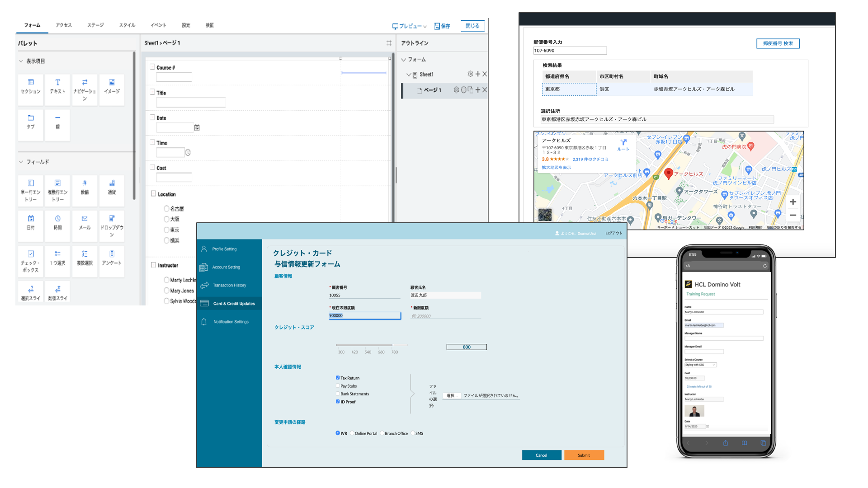
Task: Click the Submit button on credit form
Action: (x=582, y=454)
